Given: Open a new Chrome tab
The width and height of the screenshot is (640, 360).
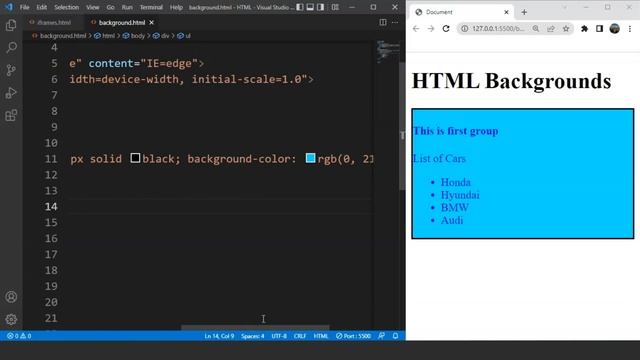Looking at the screenshot, I should tap(524, 12).
